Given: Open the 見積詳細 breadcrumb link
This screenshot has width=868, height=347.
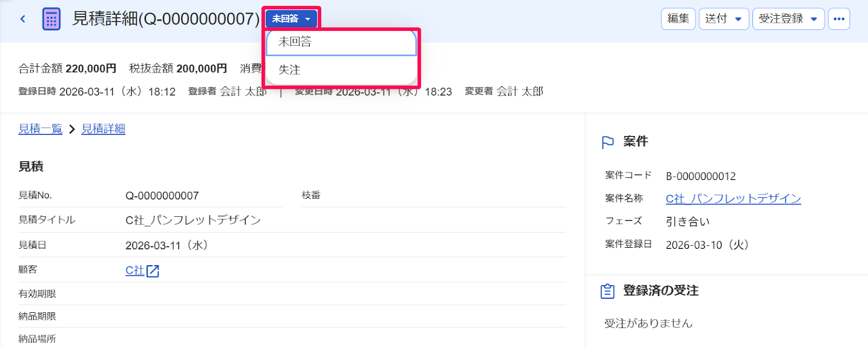Looking at the screenshot, I should click(x=103, y=129).
